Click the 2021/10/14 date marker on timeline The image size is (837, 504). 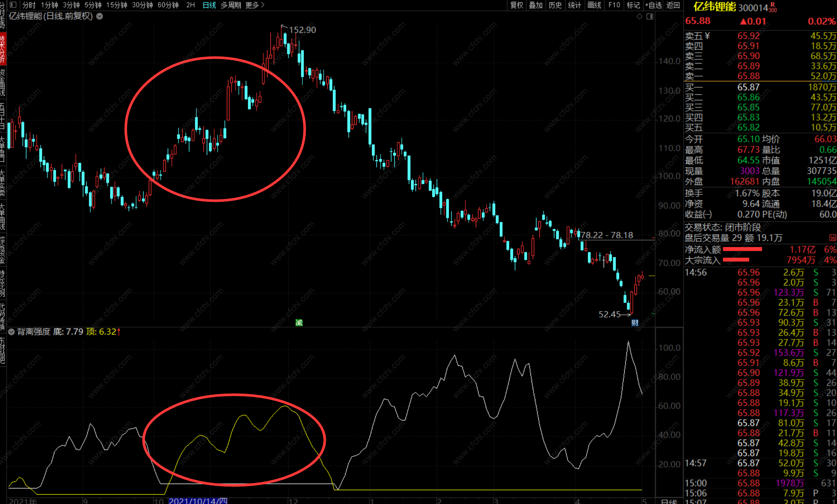point(198,501)
